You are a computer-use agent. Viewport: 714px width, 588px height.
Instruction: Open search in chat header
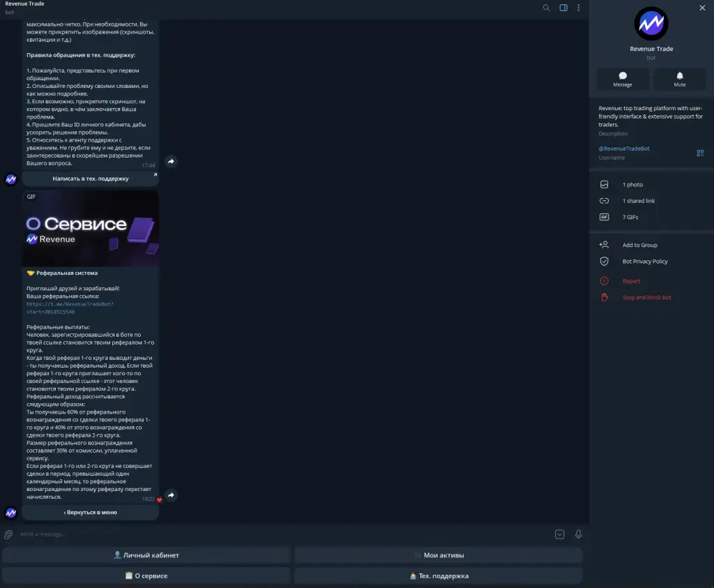[546, 8]
